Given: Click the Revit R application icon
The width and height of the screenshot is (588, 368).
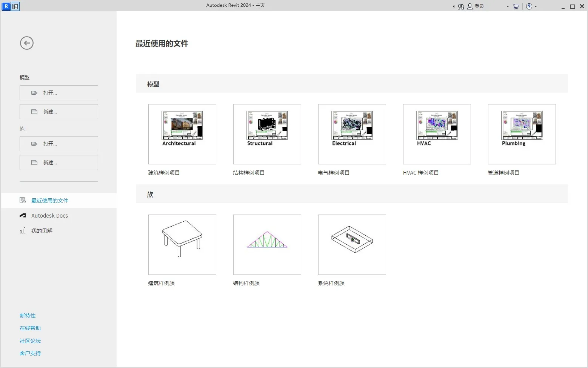Looking at the screenshot, I should 6,6.
